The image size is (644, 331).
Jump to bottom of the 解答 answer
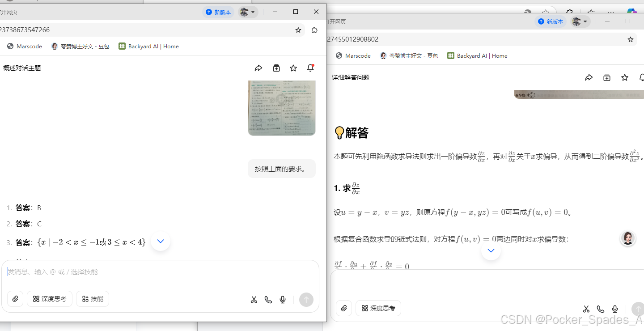(x=491, y=250)
